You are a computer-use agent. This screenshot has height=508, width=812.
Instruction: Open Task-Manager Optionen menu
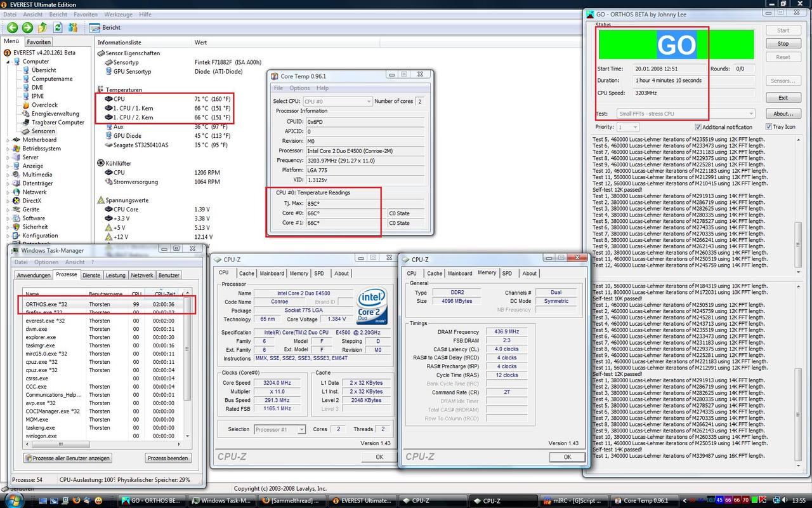coord(46,262)
